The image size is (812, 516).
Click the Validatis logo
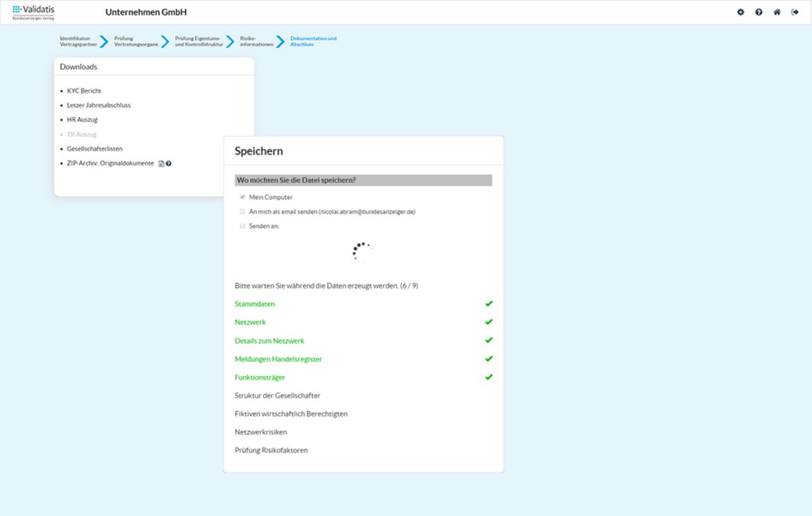click(x=34, y=12)
